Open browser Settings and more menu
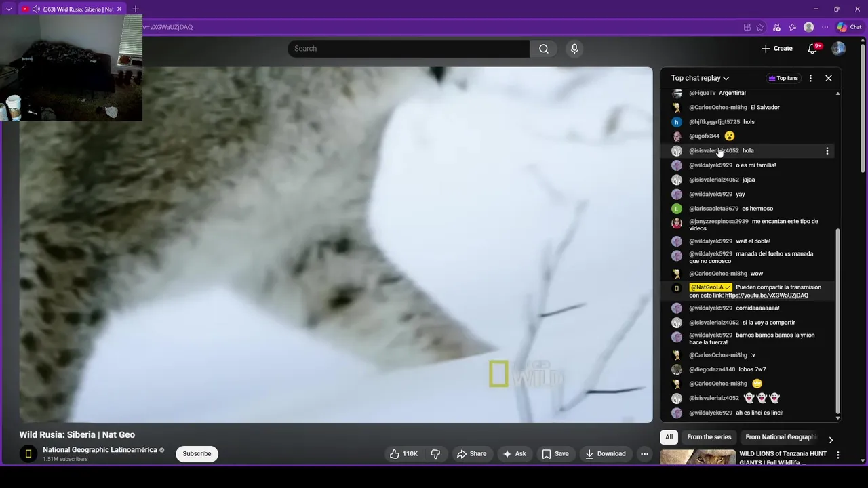 [x=825, y=27]
